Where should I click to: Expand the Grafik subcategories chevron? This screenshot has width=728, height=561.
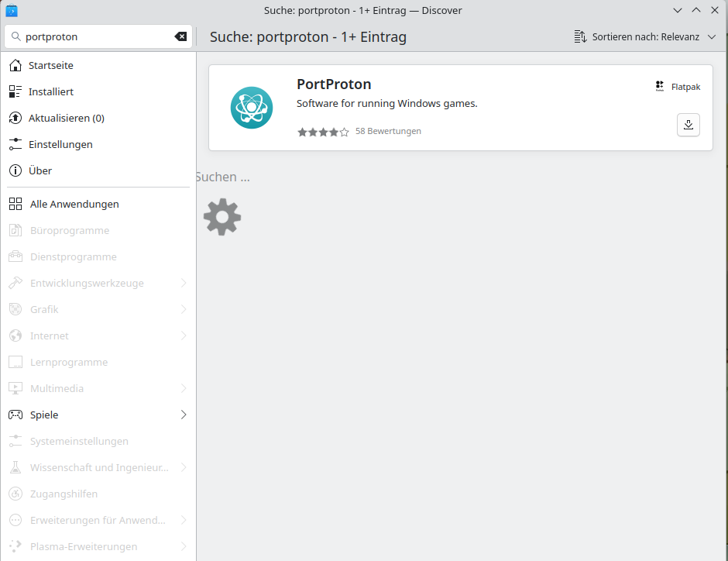pos(184,309)
